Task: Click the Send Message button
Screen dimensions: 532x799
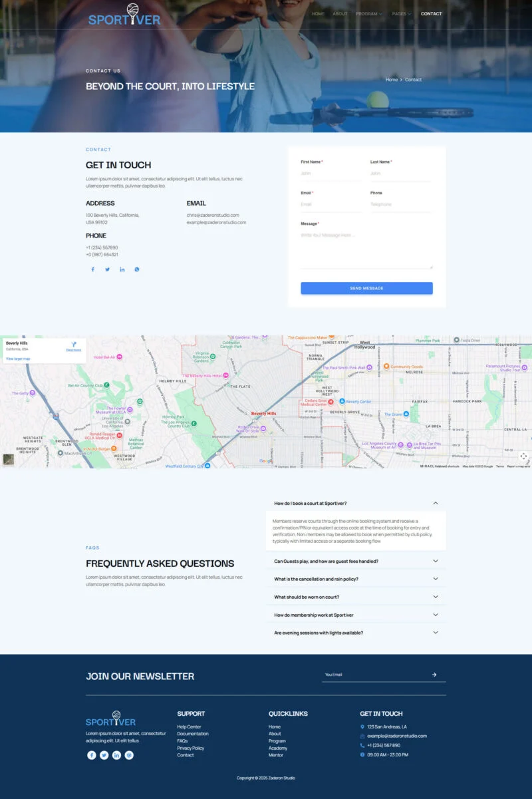Action: click(366, 288)
